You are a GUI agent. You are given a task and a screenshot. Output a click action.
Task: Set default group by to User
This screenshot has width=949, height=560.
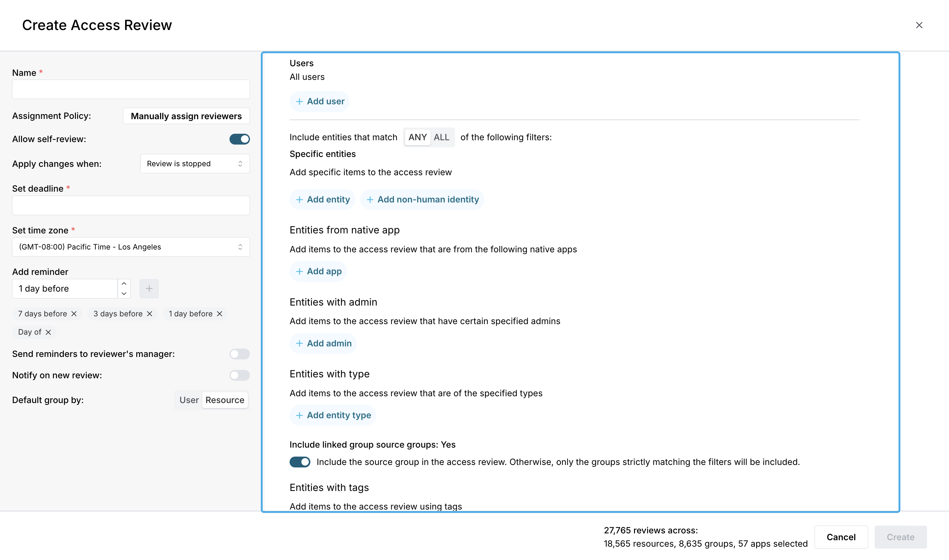(189, 400)
